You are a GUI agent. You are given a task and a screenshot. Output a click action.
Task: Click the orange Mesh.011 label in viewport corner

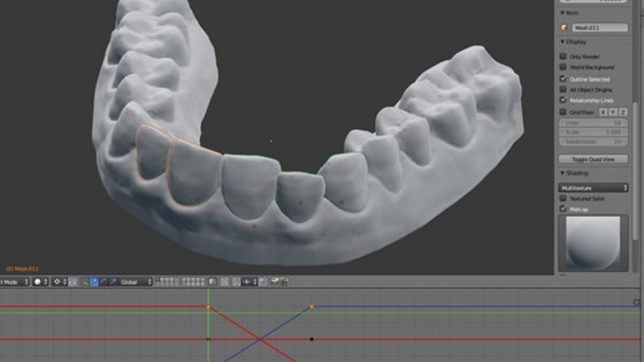[x=22, y=269]
